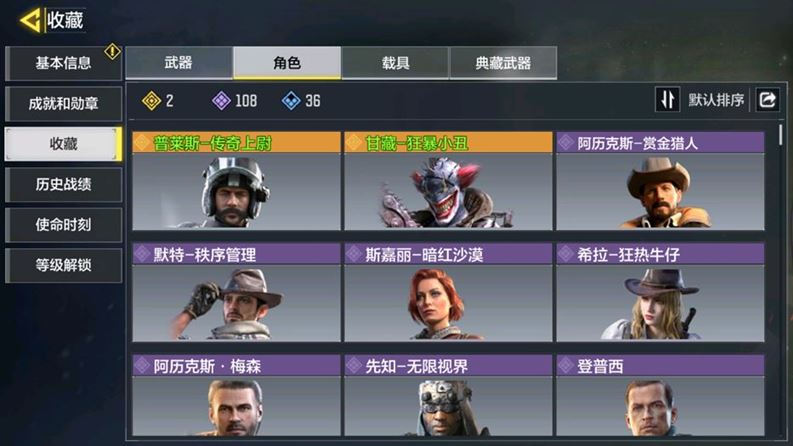Open the 等级解锁 section
The image size is (793, 446).
63,265
